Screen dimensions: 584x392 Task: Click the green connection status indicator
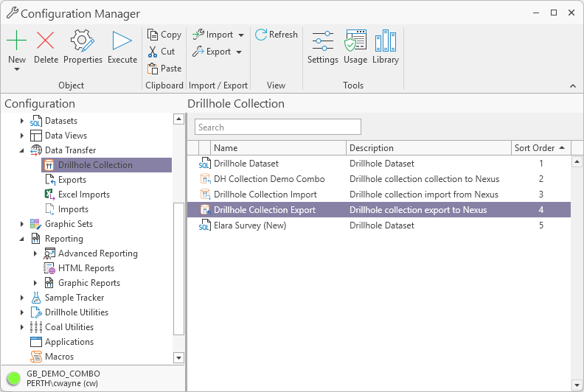click(x=13, y=378)
